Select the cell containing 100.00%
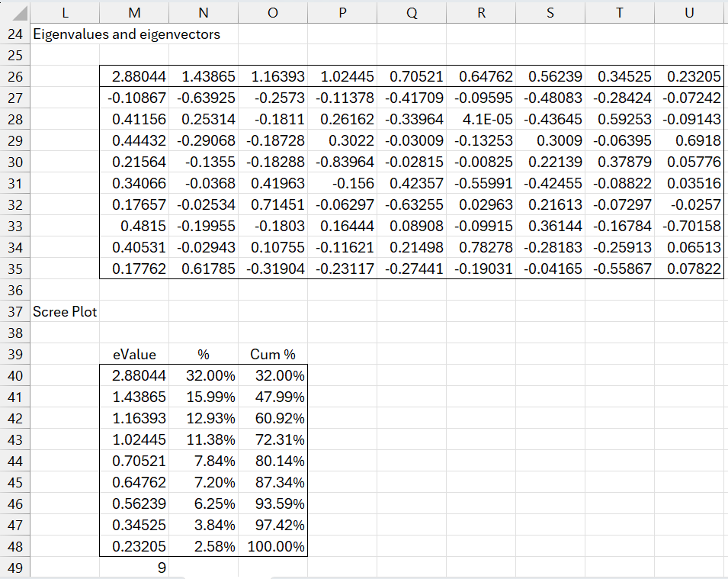728x579 pixels. pyautogui.click(x=273, y=547)
